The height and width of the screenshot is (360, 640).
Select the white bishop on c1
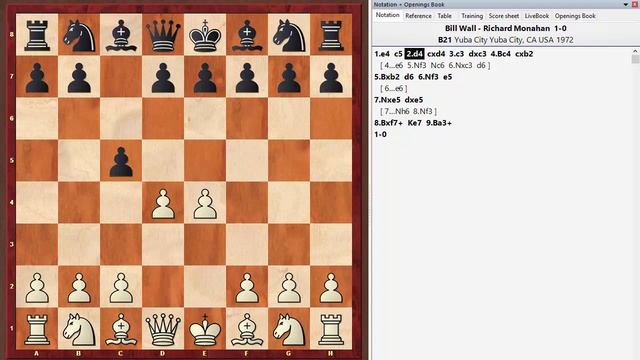coord(121,329)
